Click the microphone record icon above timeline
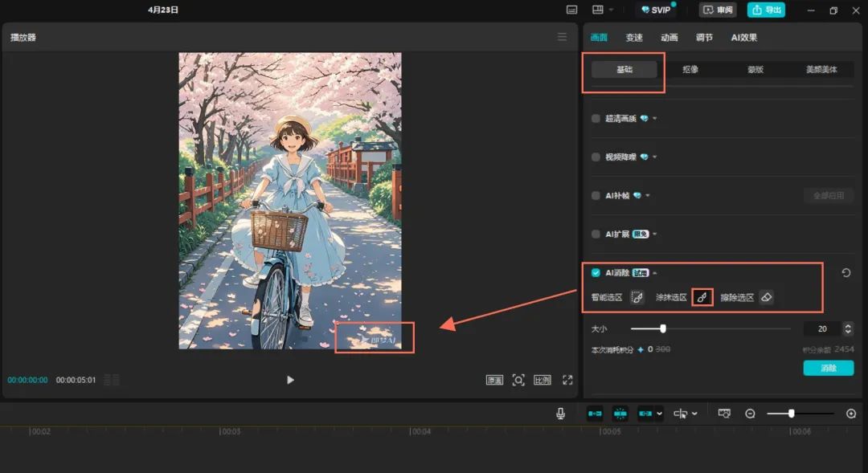 tap(560, 414)
